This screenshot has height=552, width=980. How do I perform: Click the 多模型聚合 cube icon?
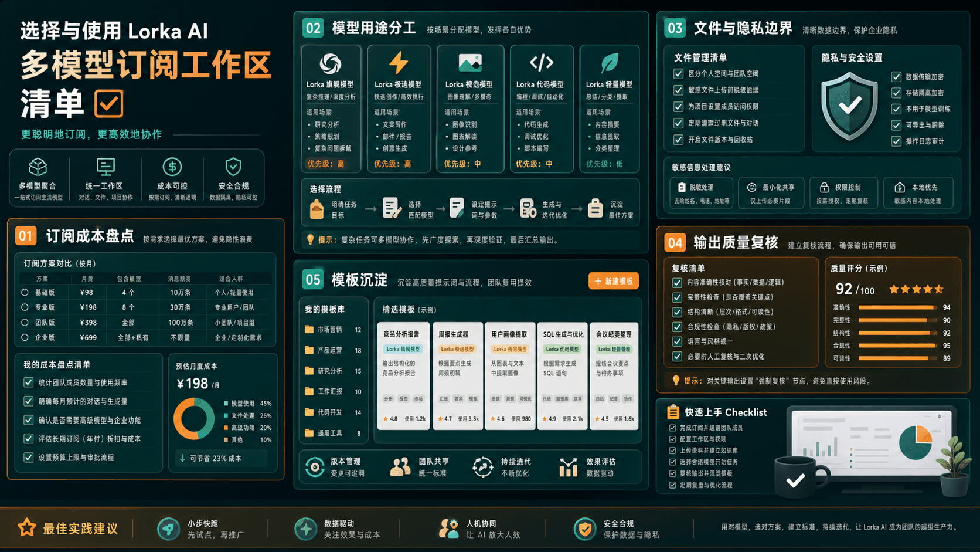point(38,167)
